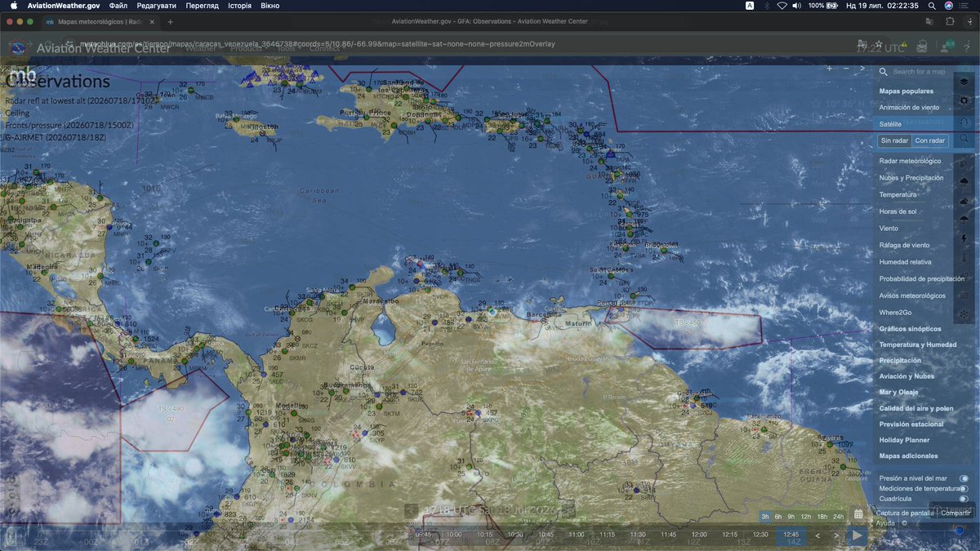980x551 pixels.
Task: Select the 12h time range
Action: click(x=805, y=516)
